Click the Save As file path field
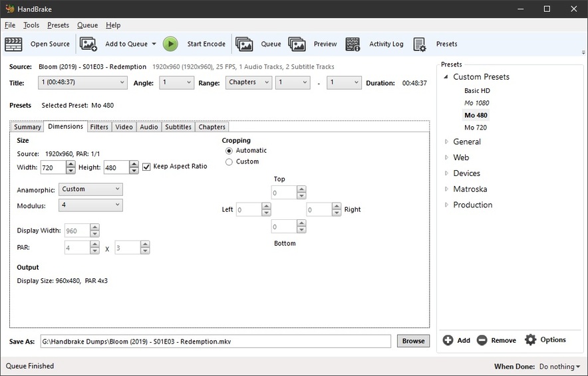 [x=216, y=341]
